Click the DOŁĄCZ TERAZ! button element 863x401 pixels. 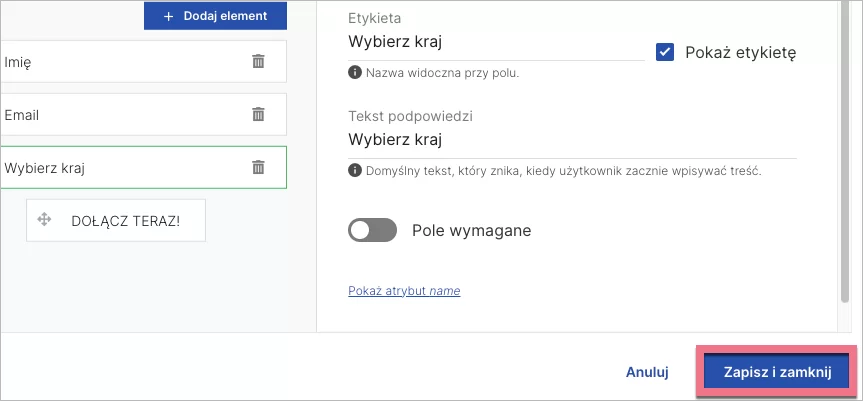[126, 220]
